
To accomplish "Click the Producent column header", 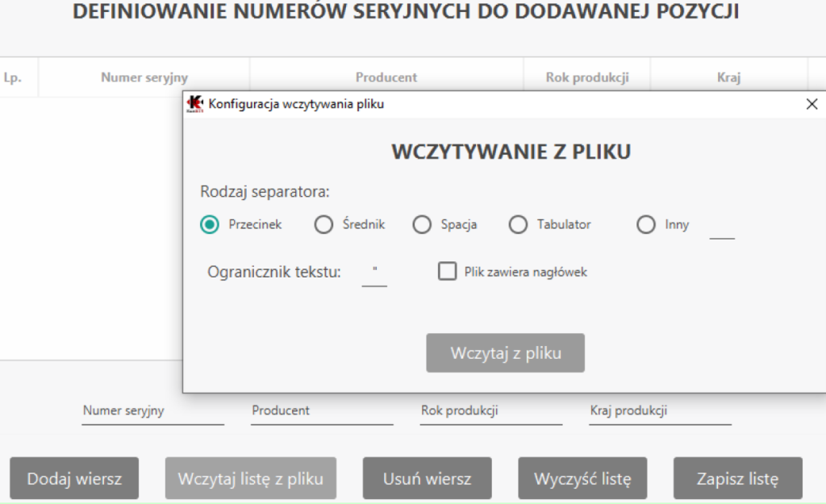I will [x=386, y=77].
